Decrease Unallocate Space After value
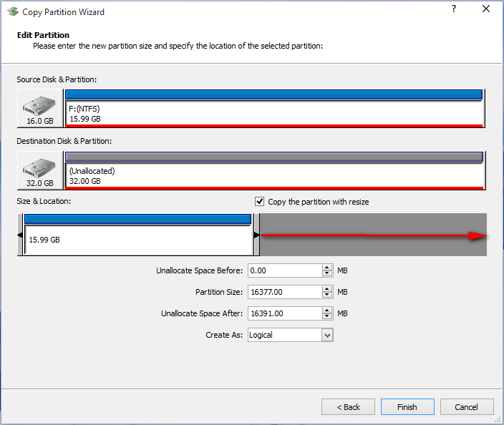 coord(327,317)
